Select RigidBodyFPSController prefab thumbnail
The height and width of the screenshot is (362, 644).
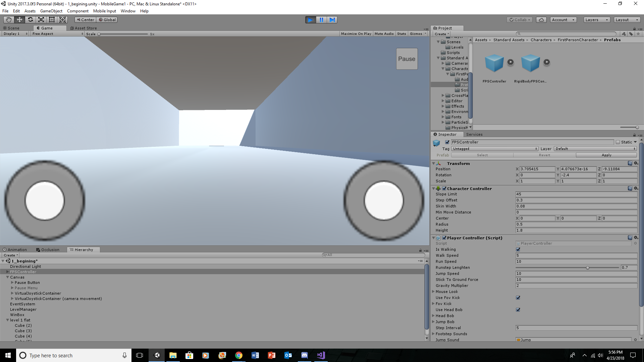[530, 63]
